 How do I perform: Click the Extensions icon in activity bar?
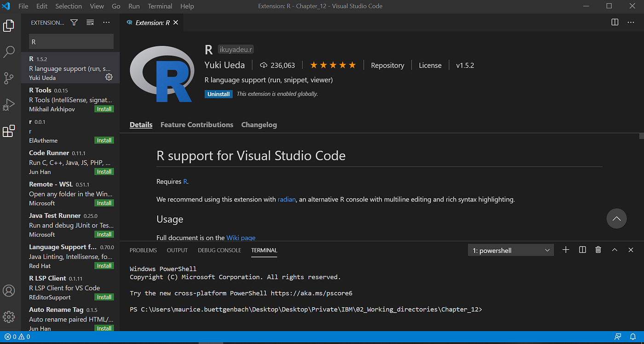pyautogui.click(x=9, y=132)
